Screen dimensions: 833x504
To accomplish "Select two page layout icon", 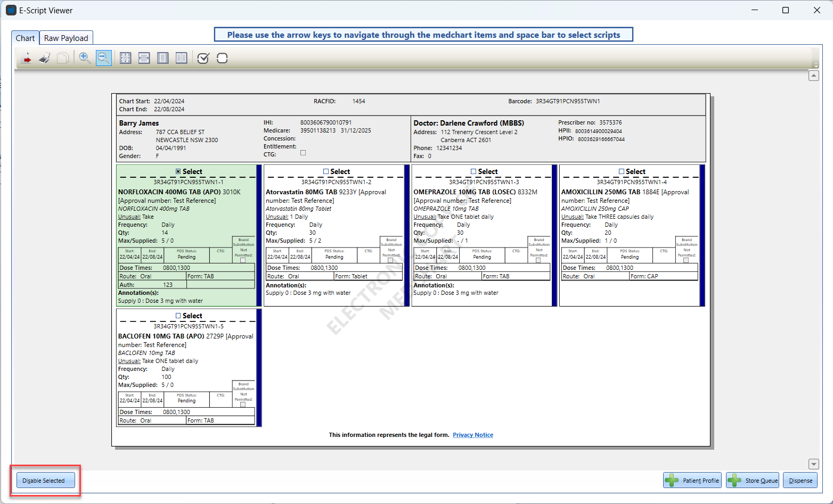I will point(182,58).
